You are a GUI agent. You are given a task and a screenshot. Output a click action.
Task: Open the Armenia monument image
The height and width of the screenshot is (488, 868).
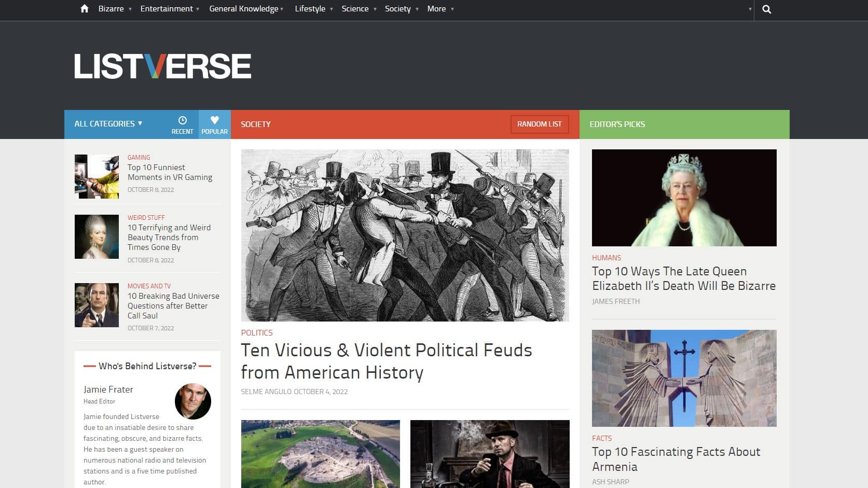(x=684, y=378)
